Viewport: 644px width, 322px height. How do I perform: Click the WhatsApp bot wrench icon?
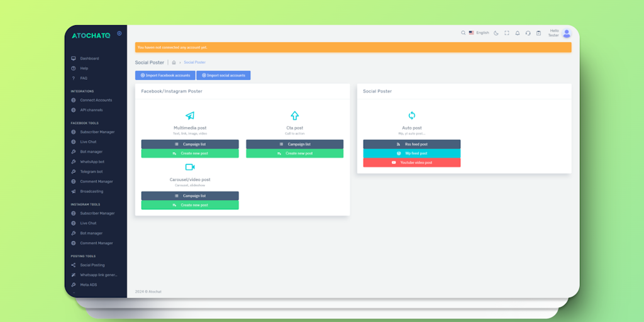(x=73, y=162)
